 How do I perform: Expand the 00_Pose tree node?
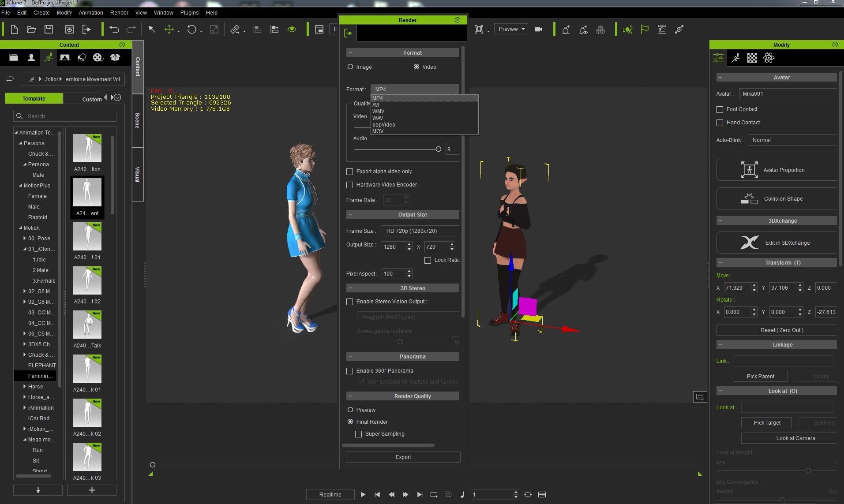coord(25,239)
